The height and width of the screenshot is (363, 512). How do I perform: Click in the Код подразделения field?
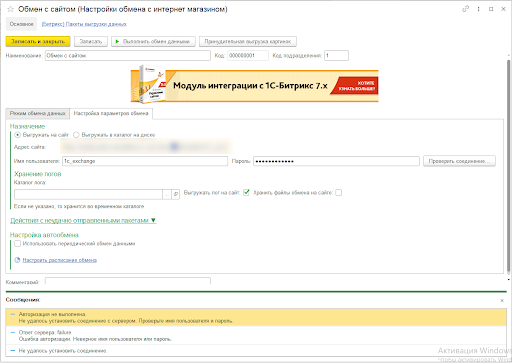point(337,56)
